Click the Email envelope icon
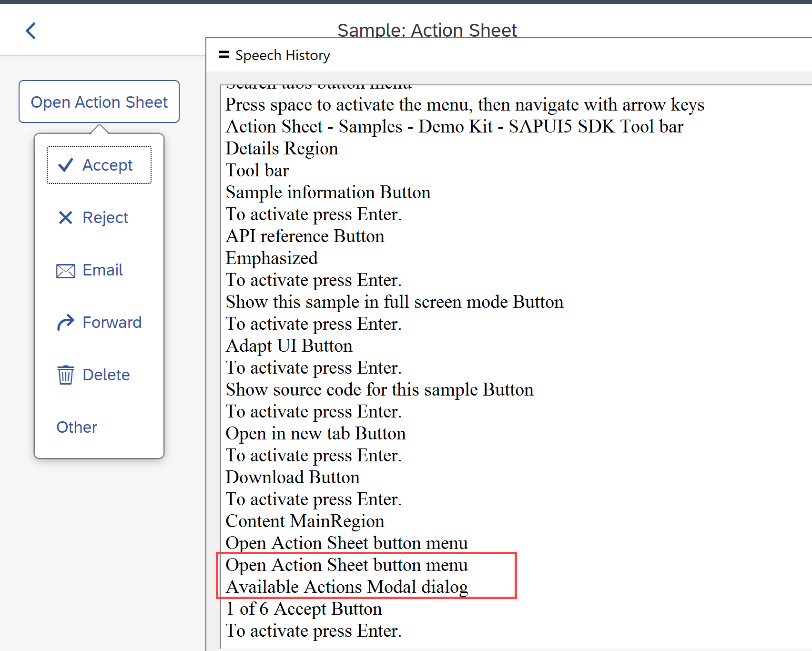This screenshot has width=812, height=651. 65,270
